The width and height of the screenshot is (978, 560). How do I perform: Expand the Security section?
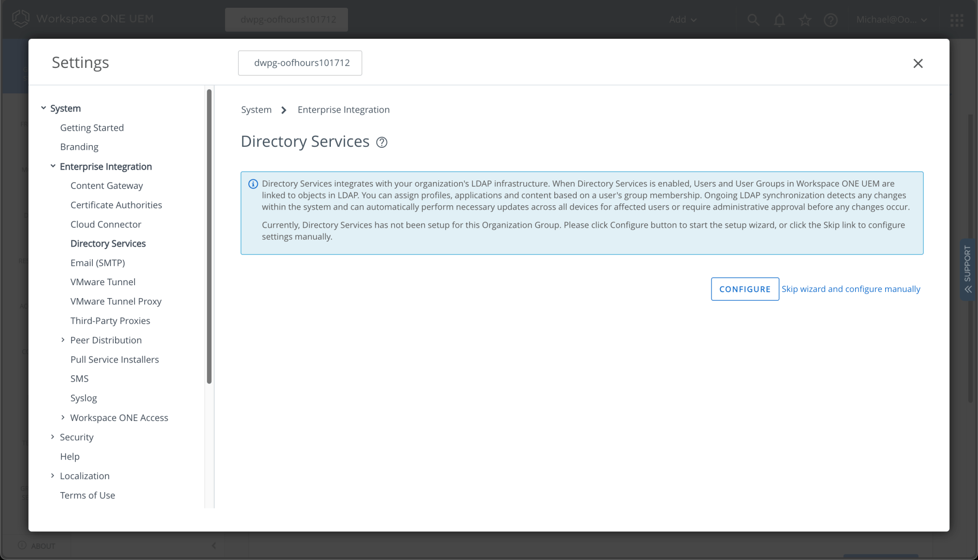click(x=52, y=437)
